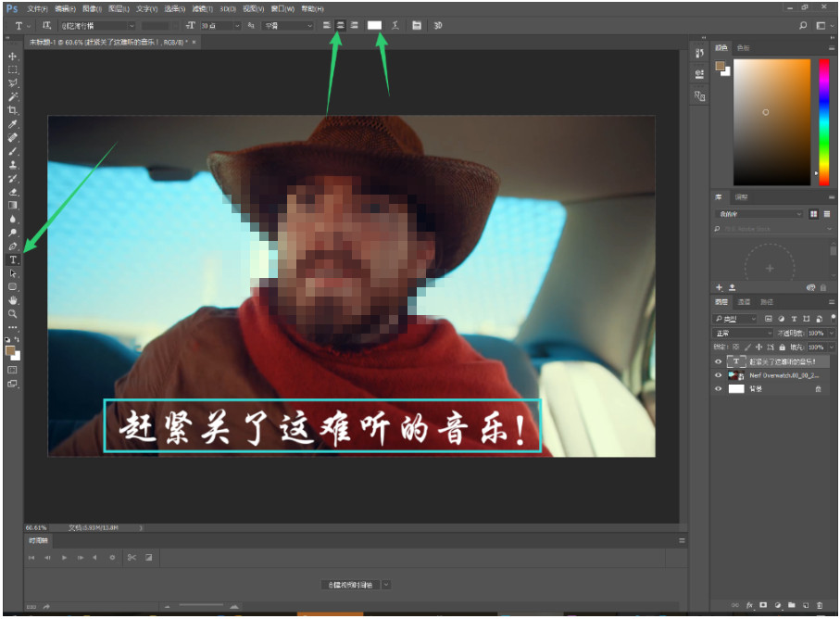Hide the Nerf Overwatch video layer
840x619 pixels.
[718, 375]
